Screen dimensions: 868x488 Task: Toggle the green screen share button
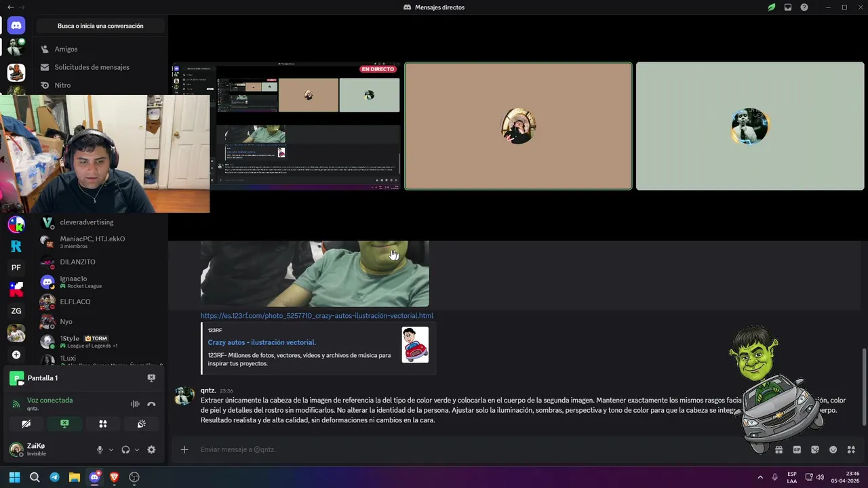[64, 424]
